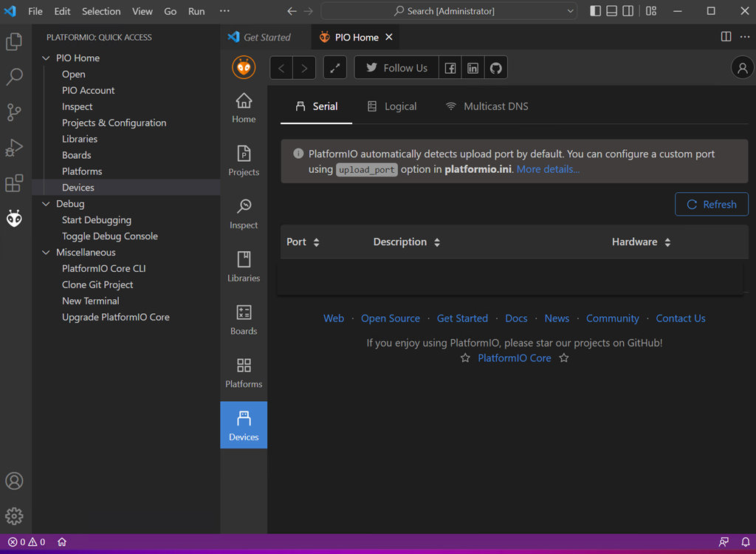
Task: Open the More details link
Action: tap(548, 170)
